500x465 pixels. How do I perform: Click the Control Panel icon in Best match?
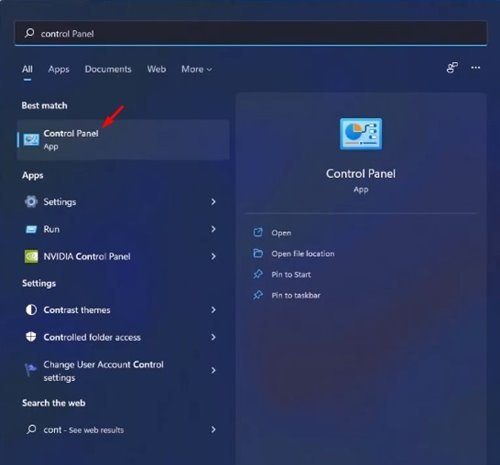click(x=31, y=140)
